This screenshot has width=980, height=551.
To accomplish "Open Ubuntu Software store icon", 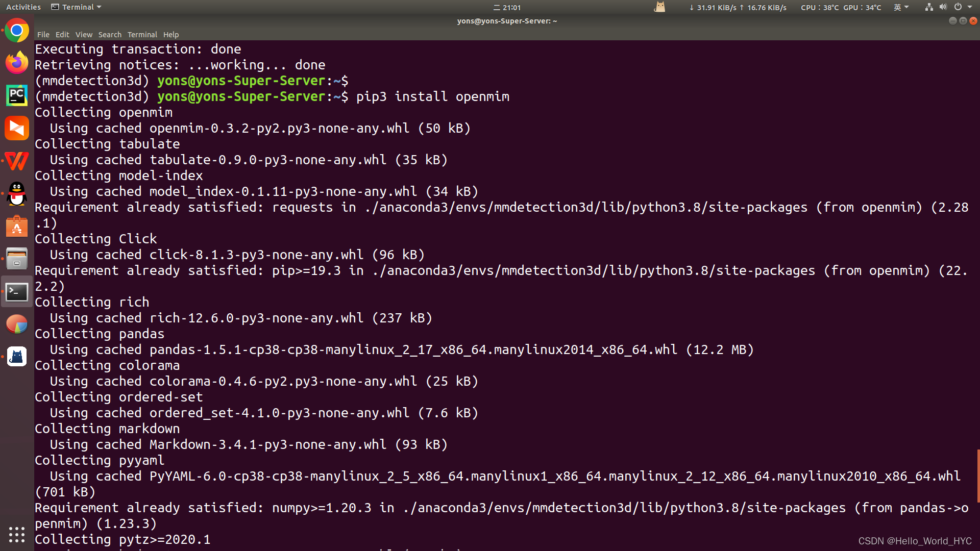I will coord(17,227).
